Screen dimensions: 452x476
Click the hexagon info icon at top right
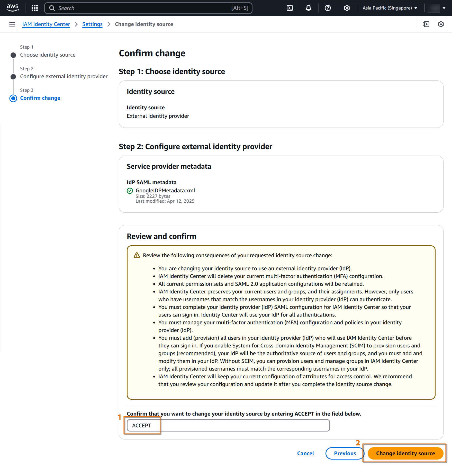441,24
